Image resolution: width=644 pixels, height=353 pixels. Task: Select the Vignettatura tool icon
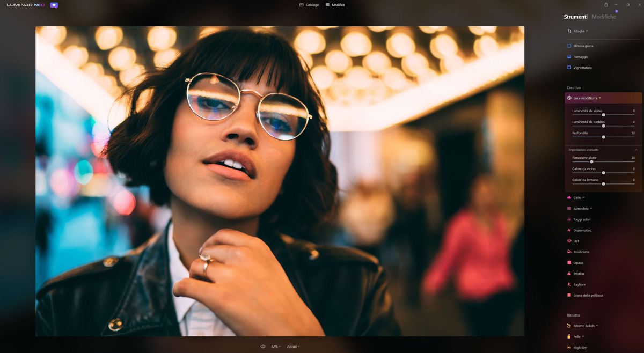pos(569,68)
